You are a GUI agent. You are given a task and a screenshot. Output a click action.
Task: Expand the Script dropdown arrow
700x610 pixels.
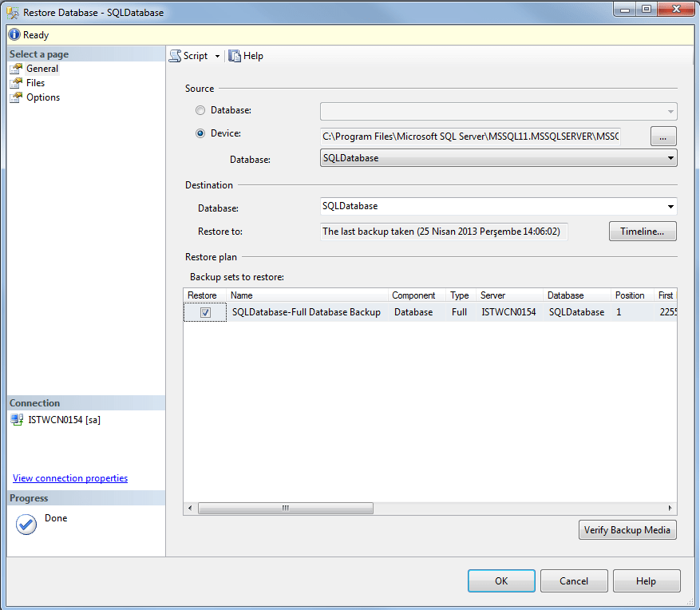pos(216,56)
